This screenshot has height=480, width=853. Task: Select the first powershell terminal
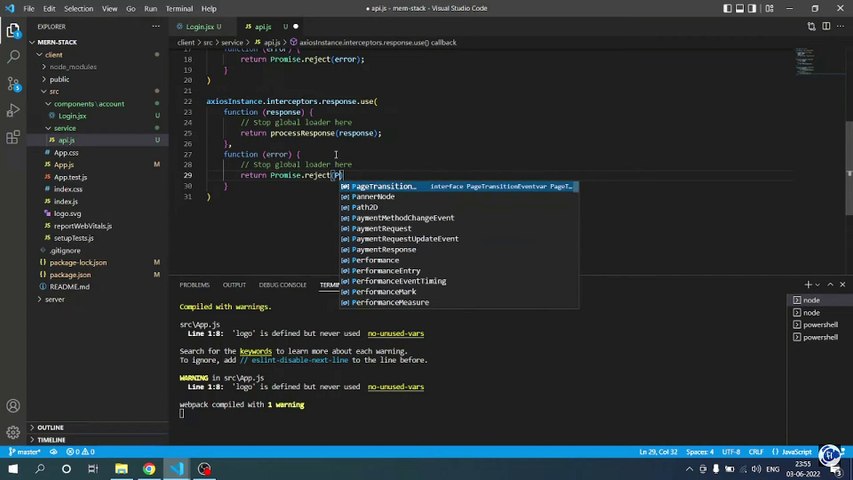819,325
